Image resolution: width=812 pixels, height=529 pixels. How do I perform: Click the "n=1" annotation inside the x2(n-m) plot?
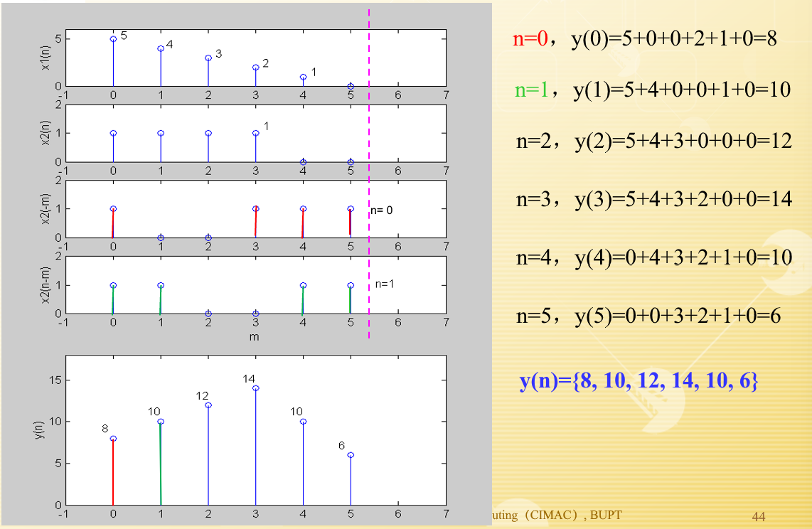tap(384, 284)
